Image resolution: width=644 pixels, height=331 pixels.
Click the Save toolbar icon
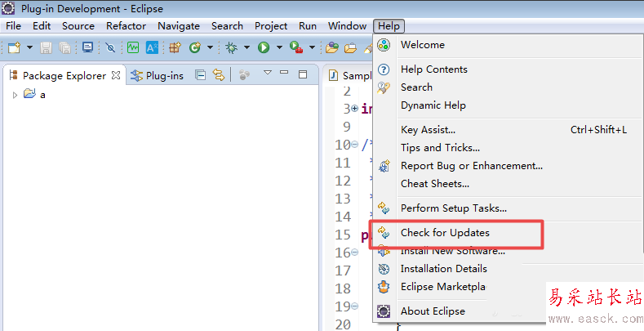point(46,47)
